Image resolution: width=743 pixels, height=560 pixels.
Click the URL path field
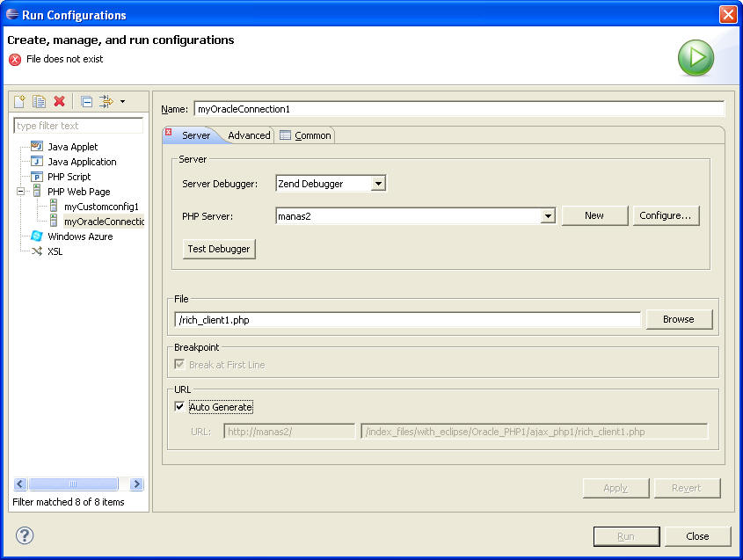click(534, 432)
